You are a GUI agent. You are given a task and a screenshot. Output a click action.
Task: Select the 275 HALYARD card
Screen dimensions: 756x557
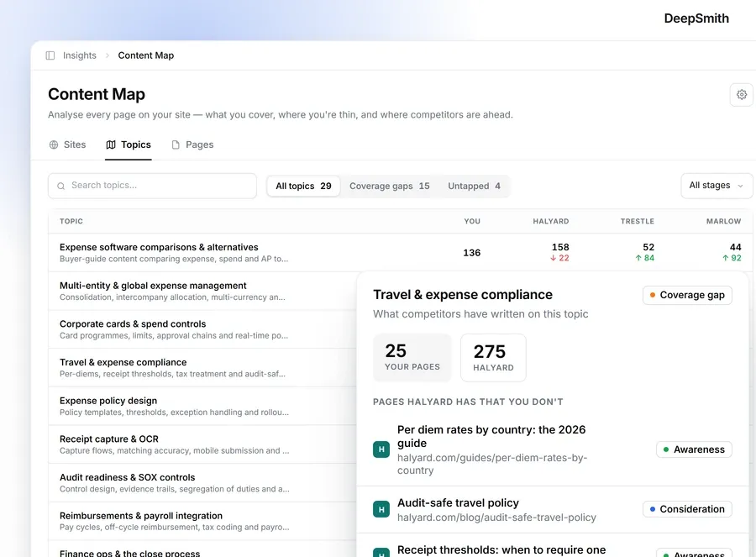[x=493, y=358]
